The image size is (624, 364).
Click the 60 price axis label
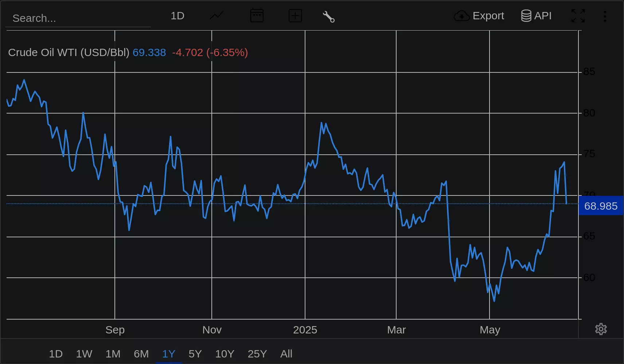point(589,277)
